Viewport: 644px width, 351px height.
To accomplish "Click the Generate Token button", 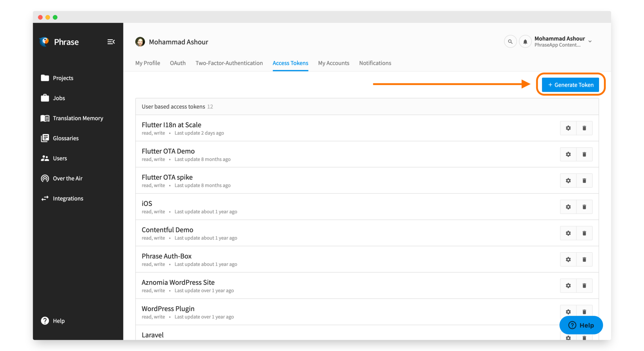I will (x=570, y=85).
